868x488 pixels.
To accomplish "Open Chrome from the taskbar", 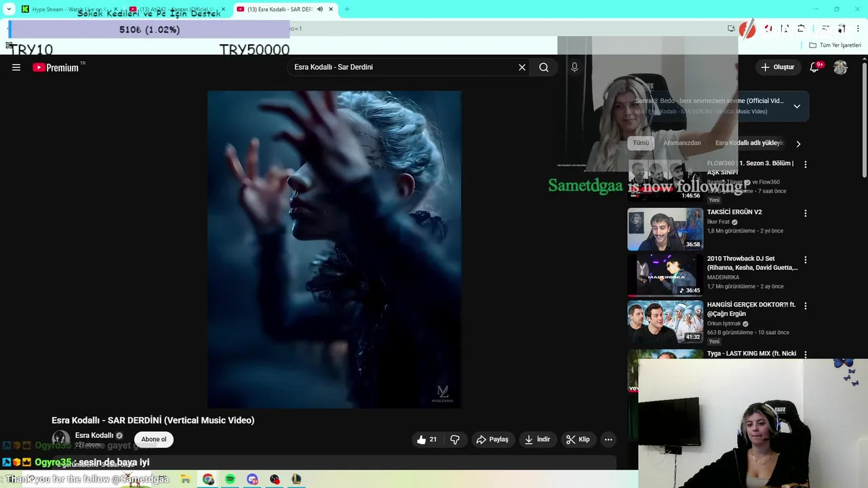I will pyautogui.click(x=208, y=479).
